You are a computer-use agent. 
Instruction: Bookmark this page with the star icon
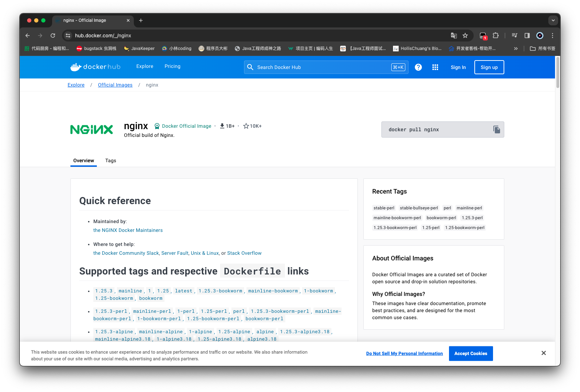[465, 36]
